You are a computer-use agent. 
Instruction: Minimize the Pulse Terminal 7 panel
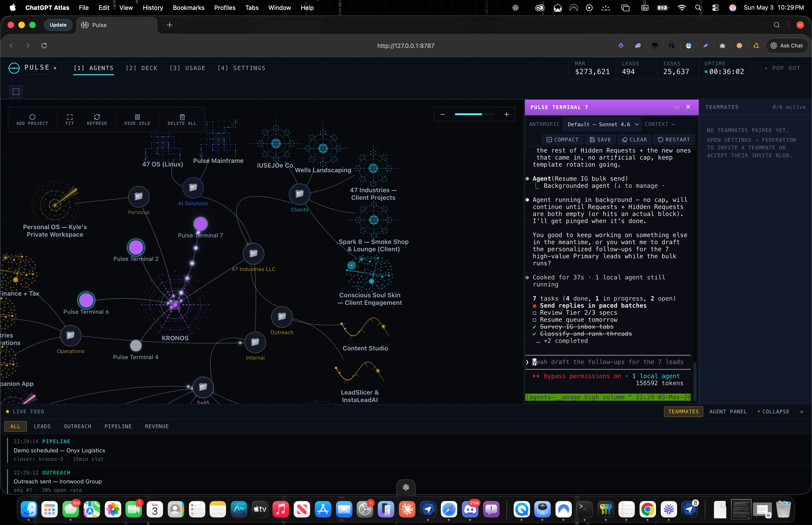click(677, 107)
